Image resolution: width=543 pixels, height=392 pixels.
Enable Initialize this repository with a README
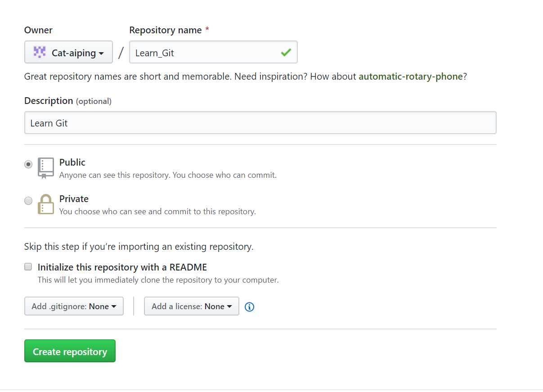click(28, 267)
